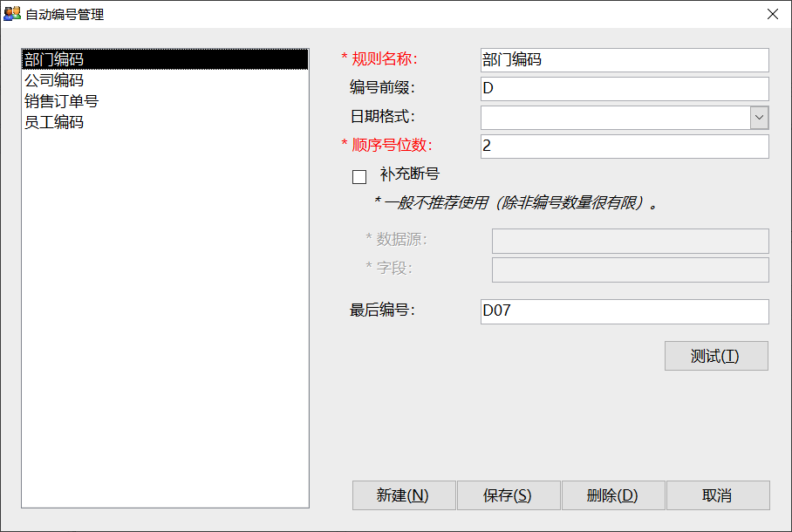792x532 pixels.
Task: Select 公司编码 rule in the list
Action: [165, 80]
